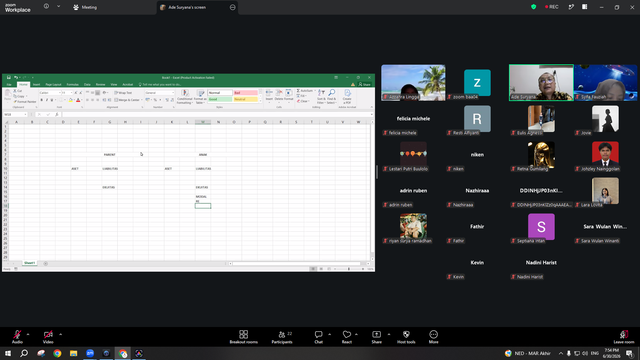Open File Explorer from taskbar
Screen dimensions: 640x360
pyautogui.click(x=73, y=353)
